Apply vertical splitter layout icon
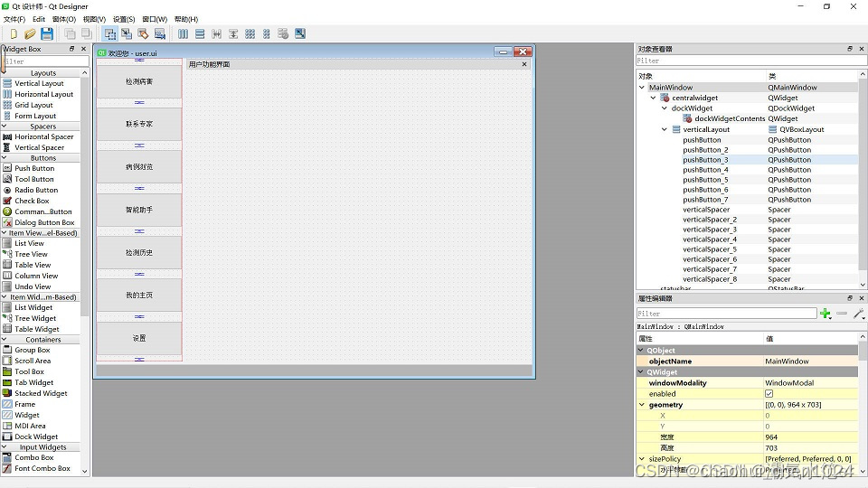 click(233, 33)
